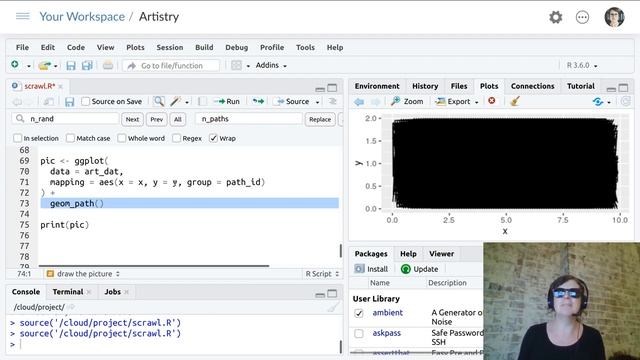Enable In selection search option
This screenshot has width=640, height=360.
17,138
